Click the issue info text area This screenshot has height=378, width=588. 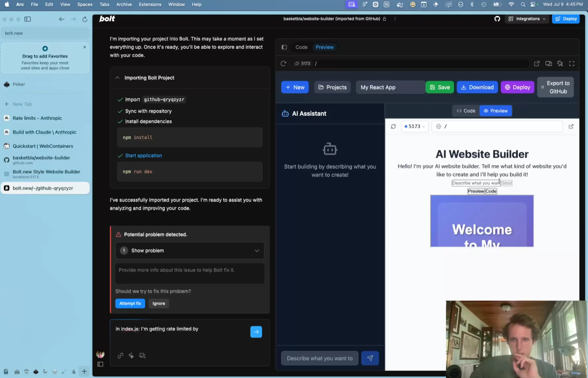(x=190, y=273)
